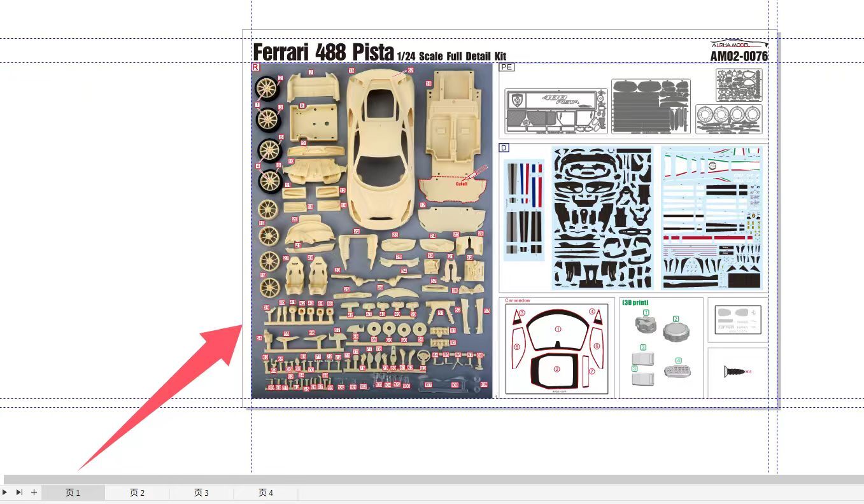Select the striped decal sheet with Italian flag
864x504 pixels.
(712, 218)
